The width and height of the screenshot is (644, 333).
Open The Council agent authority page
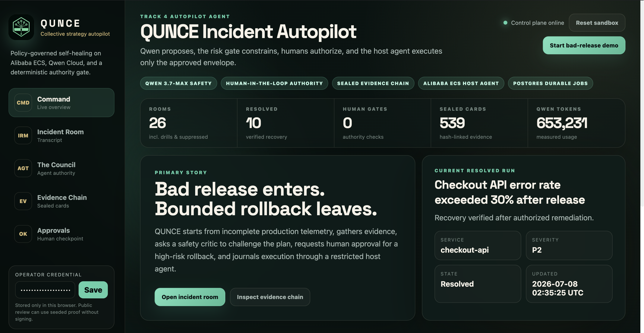(x=61, y=168)
